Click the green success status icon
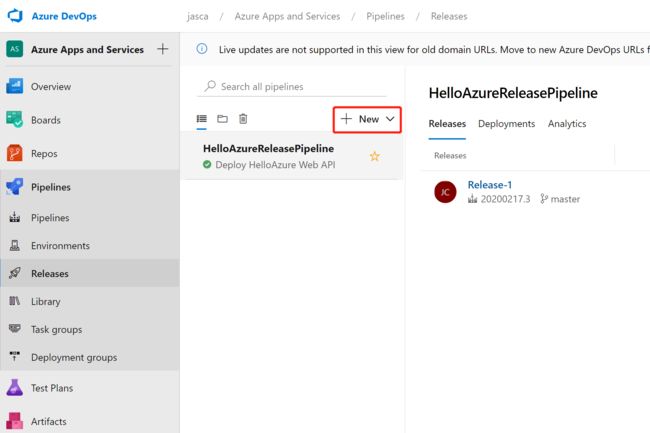 click(207, 164)
